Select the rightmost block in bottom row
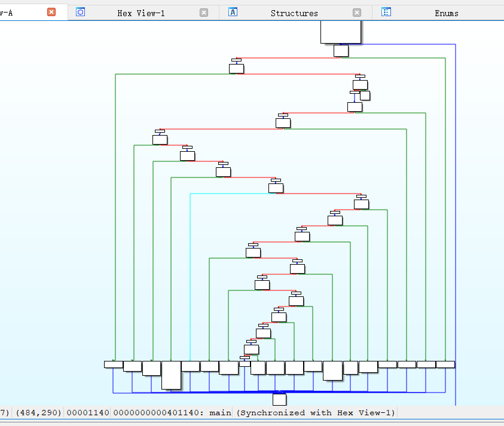The height and width of the screenshot is (426, 504). pyautogui.click(x=445, y=364)
